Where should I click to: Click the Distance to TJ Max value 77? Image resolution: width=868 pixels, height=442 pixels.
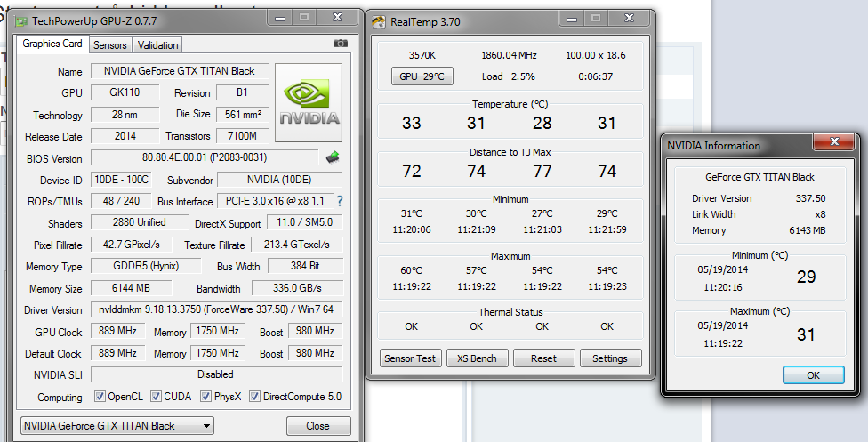[x=542, y=171]
